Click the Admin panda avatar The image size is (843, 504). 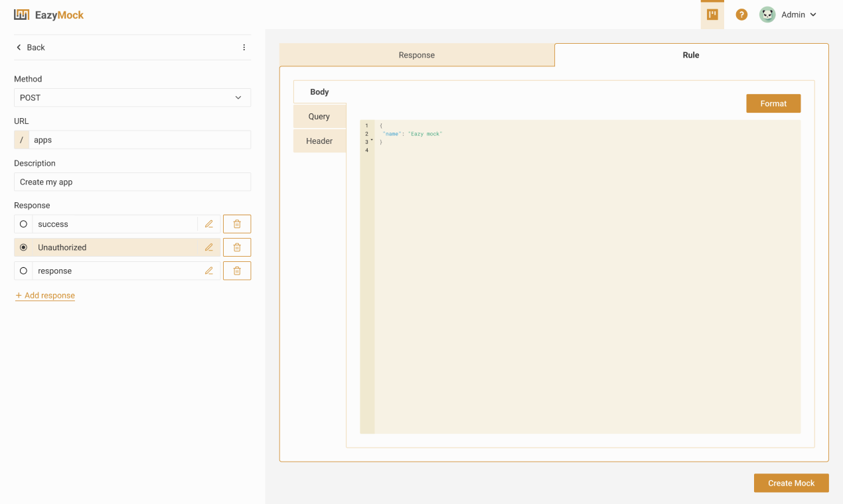coord(767,15)
